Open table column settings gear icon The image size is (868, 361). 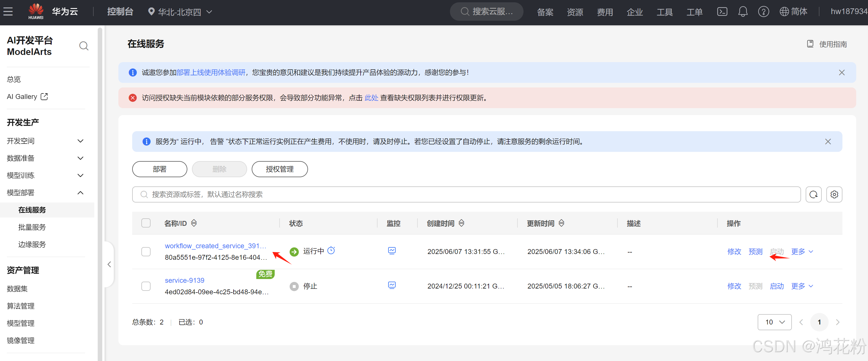[x=834, y=194]
